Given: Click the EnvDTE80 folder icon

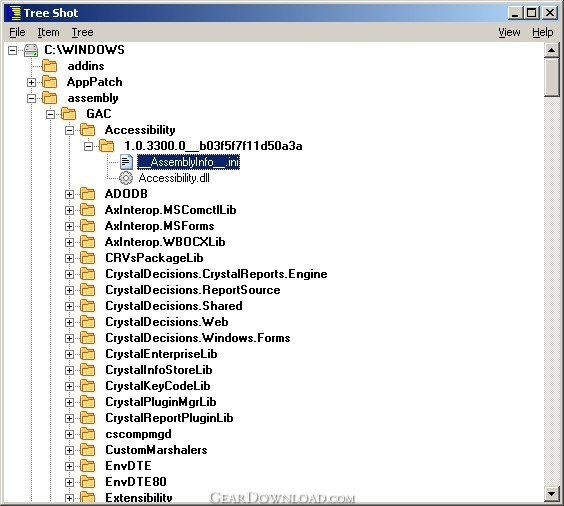Looking at the screenshot, I should 87,482.
